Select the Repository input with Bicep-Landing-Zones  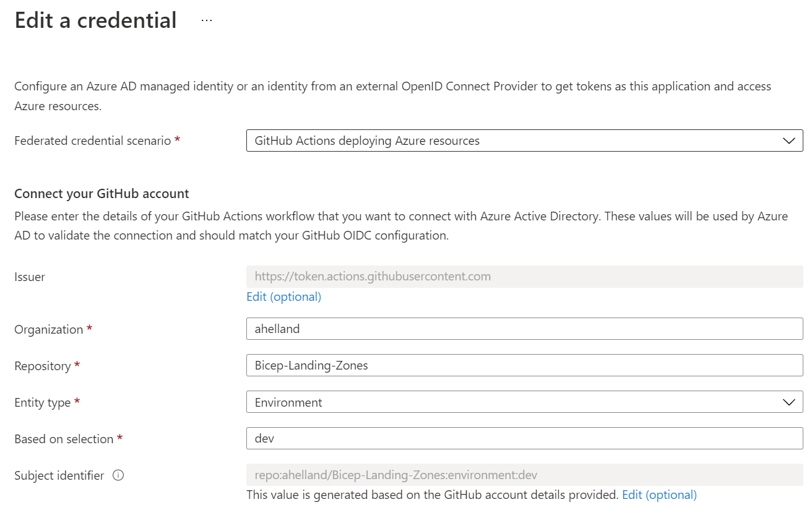point(524,365)
